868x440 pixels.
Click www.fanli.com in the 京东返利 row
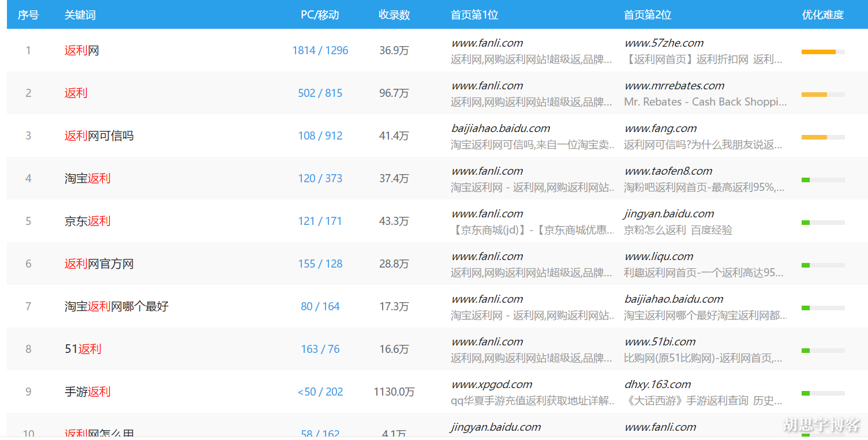487,214
